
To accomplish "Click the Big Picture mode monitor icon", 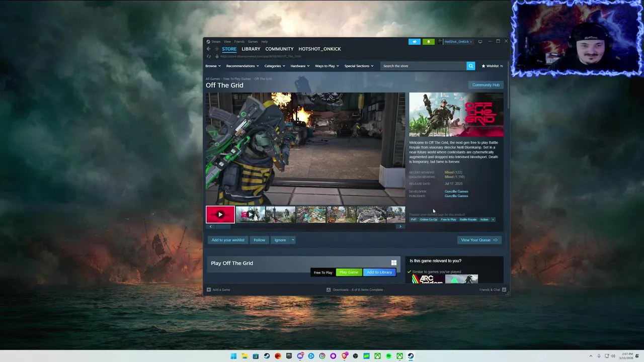I will click(480, 42).
